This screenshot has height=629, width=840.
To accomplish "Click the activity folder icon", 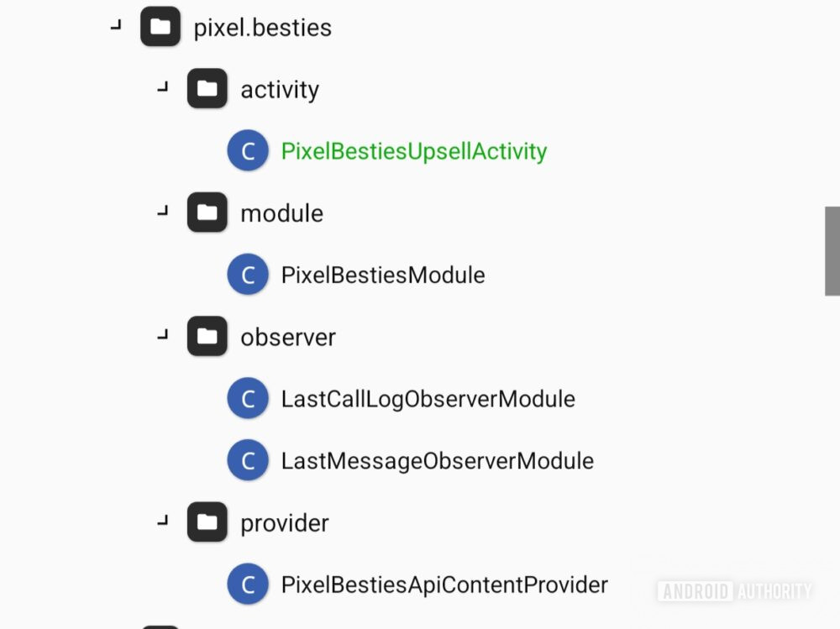I will pyautogui.click(x=207, y=88).
